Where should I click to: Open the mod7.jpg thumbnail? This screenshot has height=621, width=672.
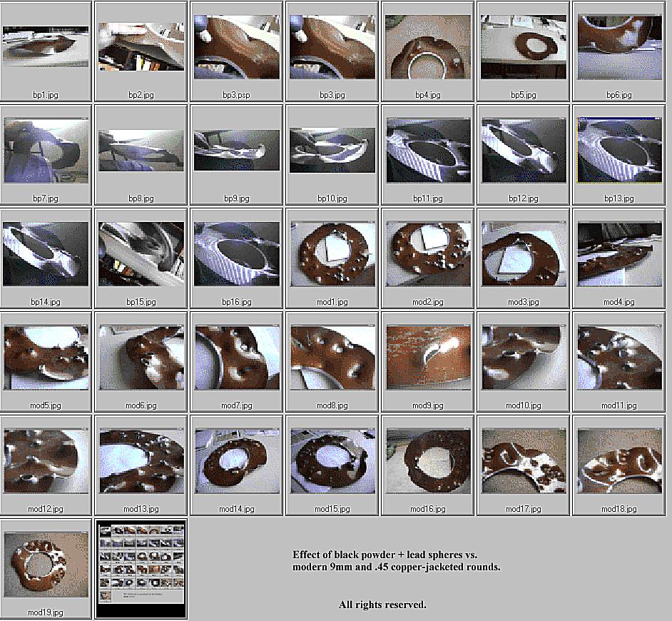(237, 357)
